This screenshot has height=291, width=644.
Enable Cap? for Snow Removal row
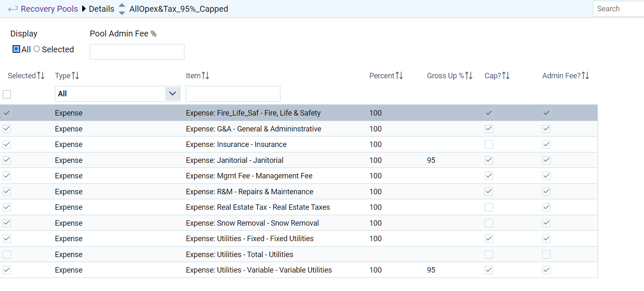pyautogui.click(x=489, y=223)
